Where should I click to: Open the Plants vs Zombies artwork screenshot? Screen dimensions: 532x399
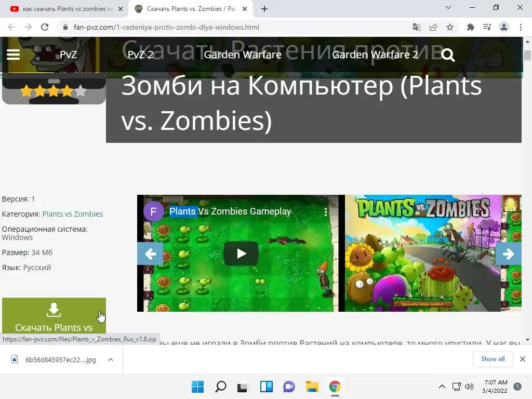(x=423, y=253)
